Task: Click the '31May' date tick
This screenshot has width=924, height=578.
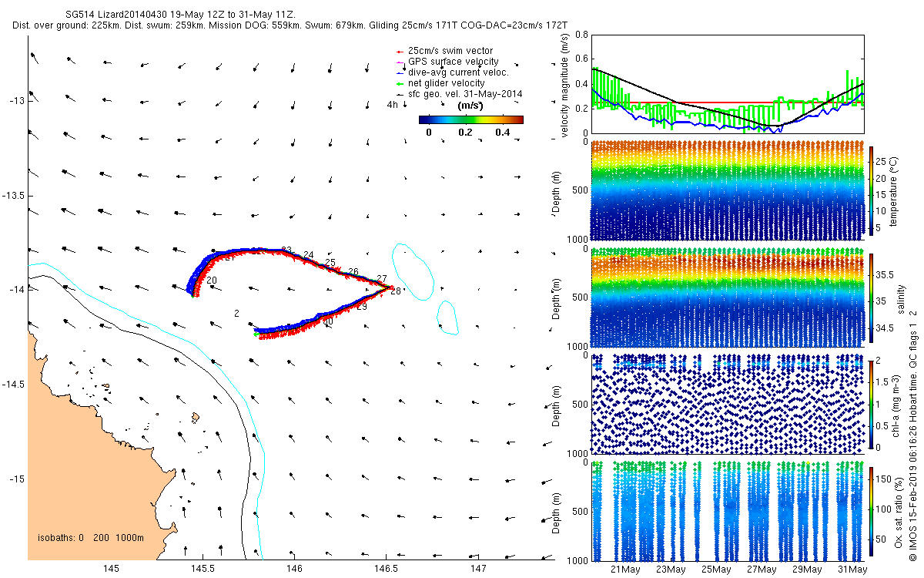Action: (x=852, y=570)
